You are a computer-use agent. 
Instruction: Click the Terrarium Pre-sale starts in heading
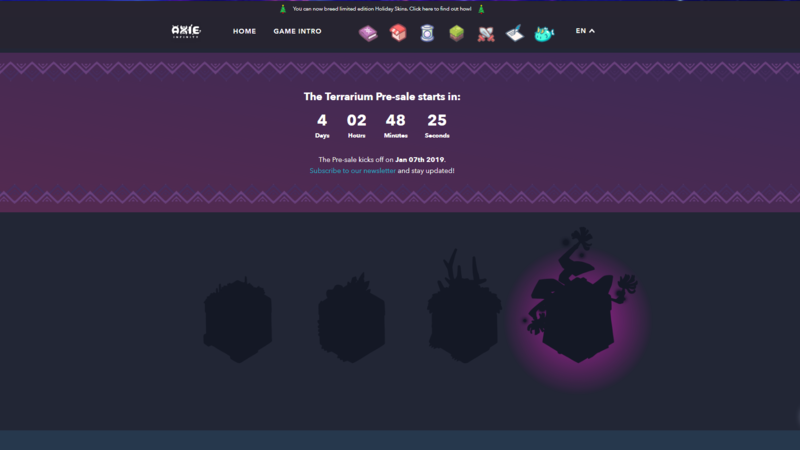382,96
